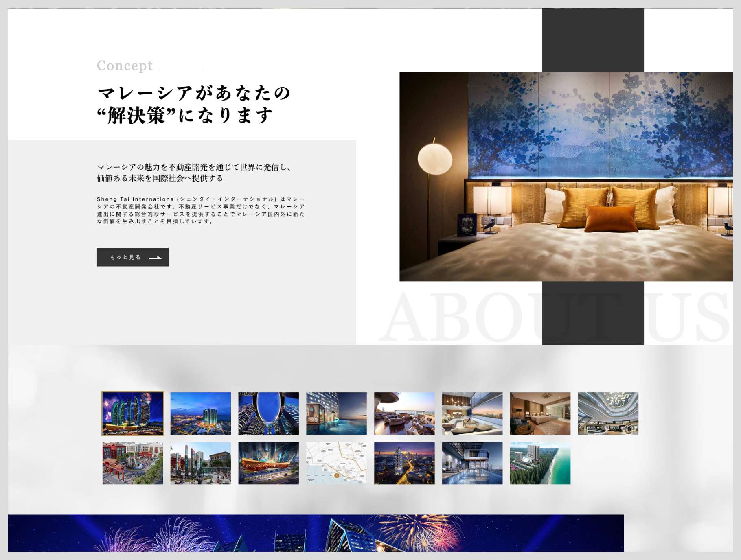
Task: Click the arrow icon in もっと見る button
Action: point(156,258)
